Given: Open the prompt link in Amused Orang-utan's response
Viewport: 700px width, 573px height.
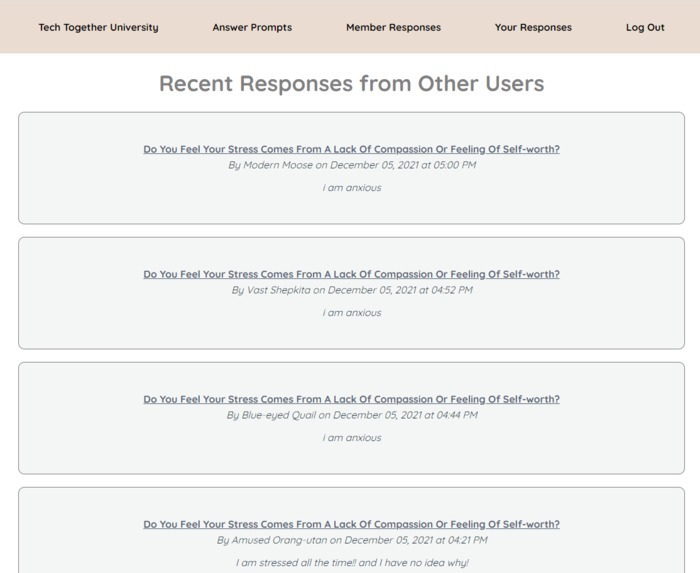Looking at the screenshot, I should [351, 524].
